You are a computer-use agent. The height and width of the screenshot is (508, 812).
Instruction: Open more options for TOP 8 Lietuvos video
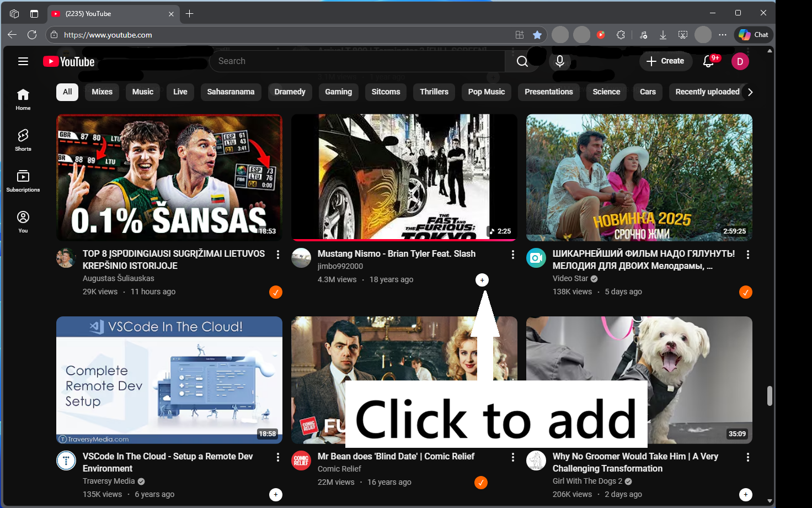278,255
